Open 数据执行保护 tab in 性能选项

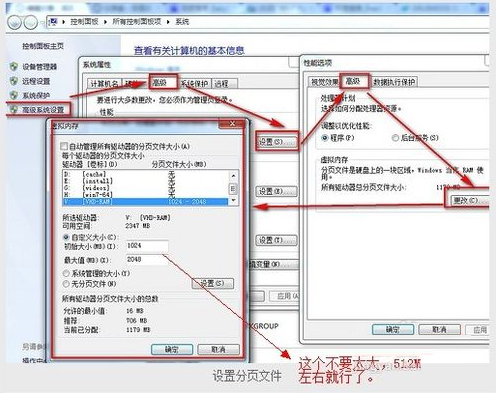394,82
